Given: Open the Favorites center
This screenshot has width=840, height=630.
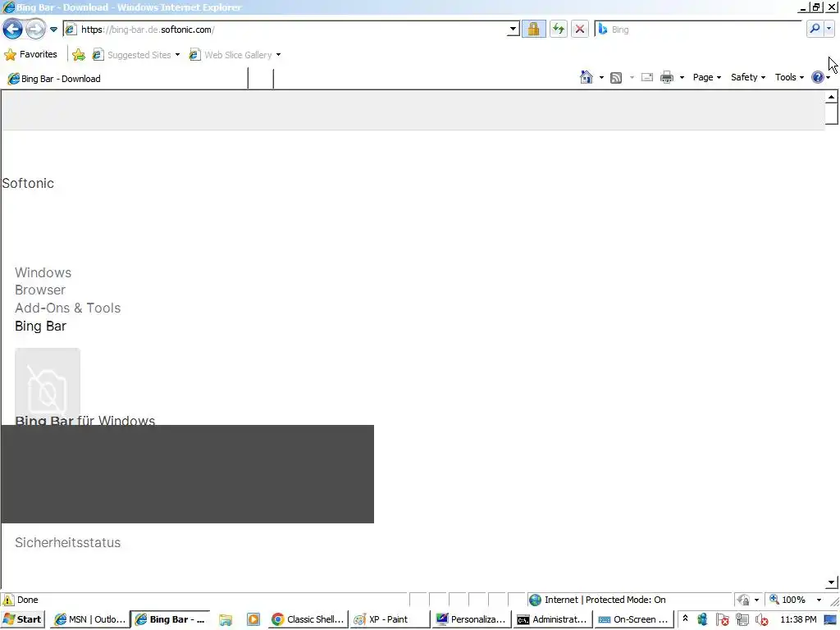Looking at the screenshot, I should (30, 55).
